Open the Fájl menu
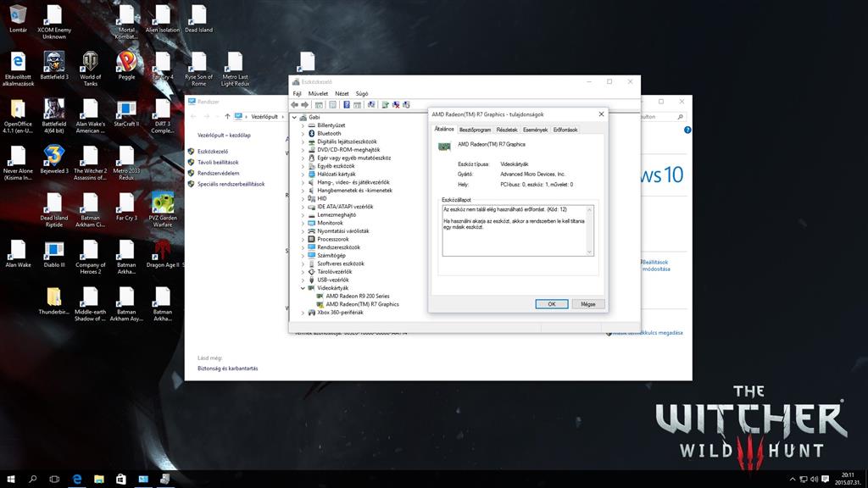The width and height of the screenshot is (868, 488). tap(298, 93)
